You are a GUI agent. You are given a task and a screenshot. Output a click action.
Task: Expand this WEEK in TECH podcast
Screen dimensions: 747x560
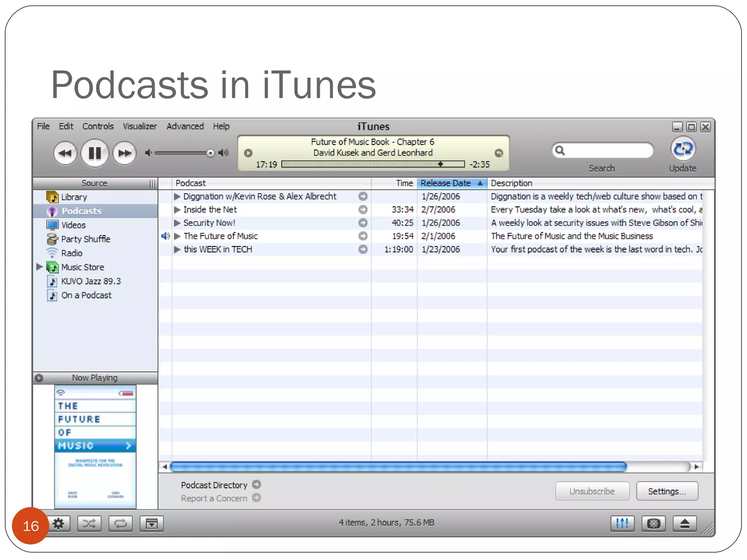(177, 249)
